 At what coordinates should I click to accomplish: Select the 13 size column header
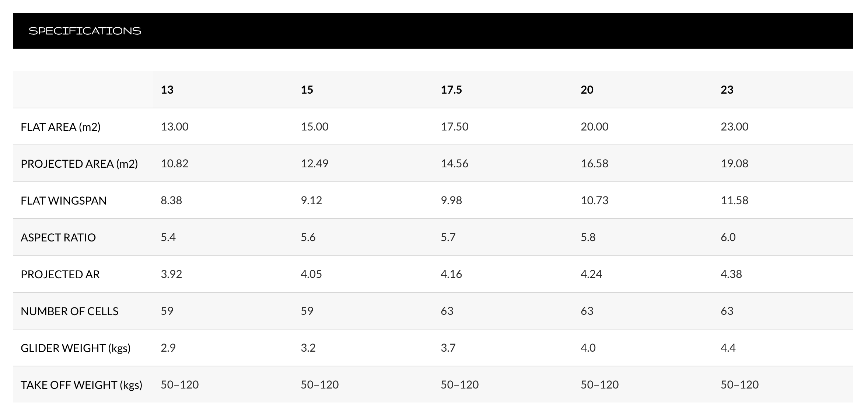pyautogui.click(x=167, y=90)
